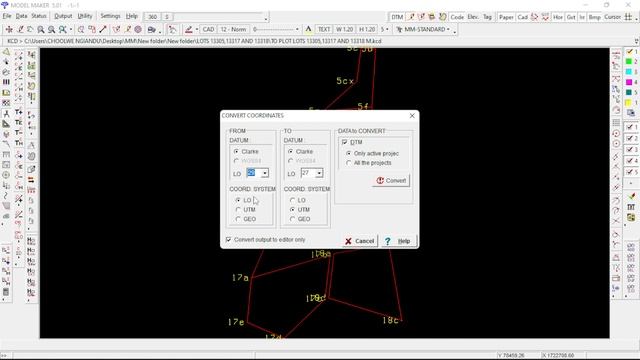Open the line style slider dropdown
The height and width of the screenshot is (360, 640).
297,29
